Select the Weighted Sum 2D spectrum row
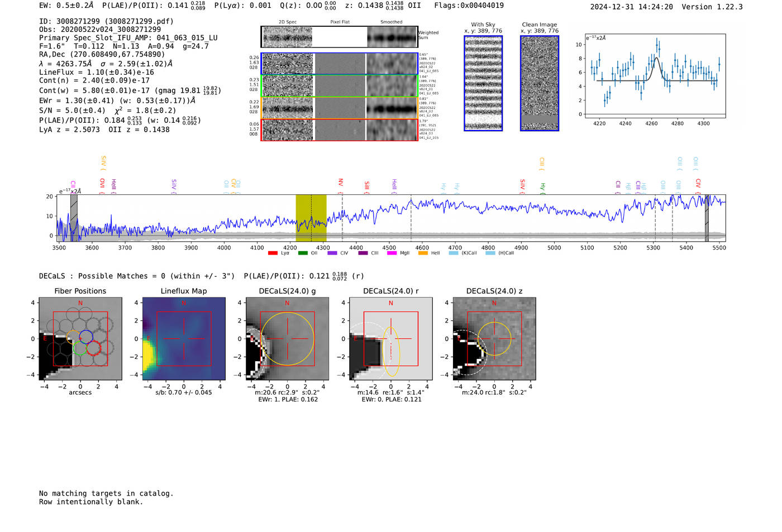This screenshot has height=532, width=782. 339,37
